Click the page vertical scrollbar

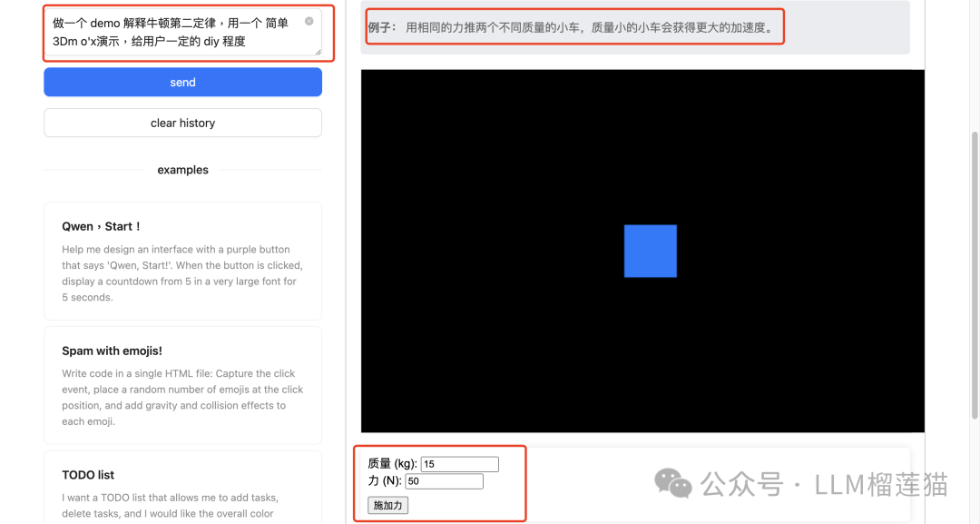click(975, 275)
